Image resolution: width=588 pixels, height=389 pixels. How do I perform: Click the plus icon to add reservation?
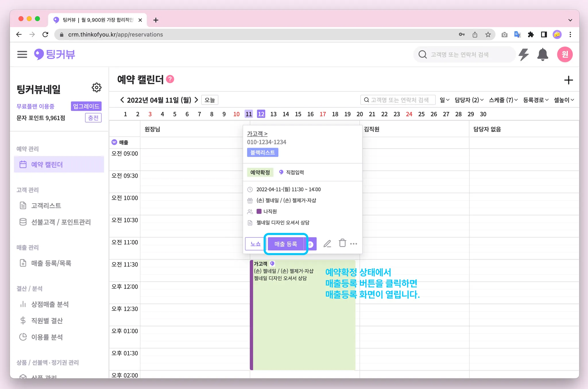(568, 80)
